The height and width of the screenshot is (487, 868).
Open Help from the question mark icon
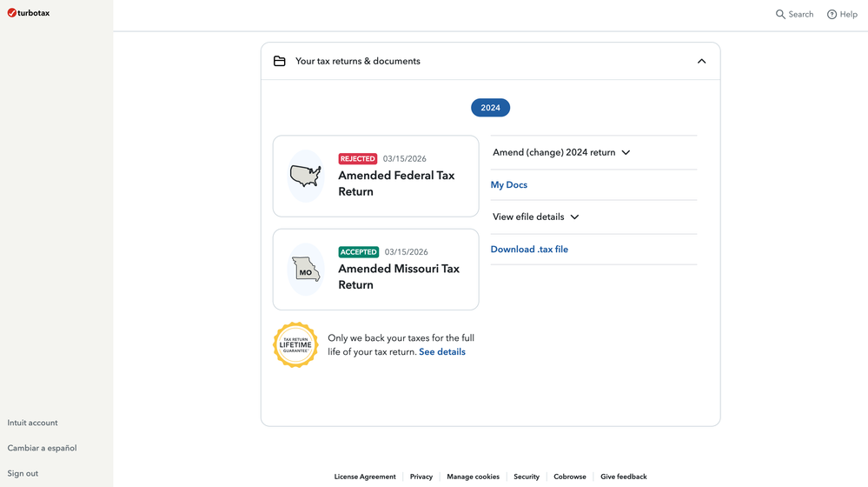832,14
